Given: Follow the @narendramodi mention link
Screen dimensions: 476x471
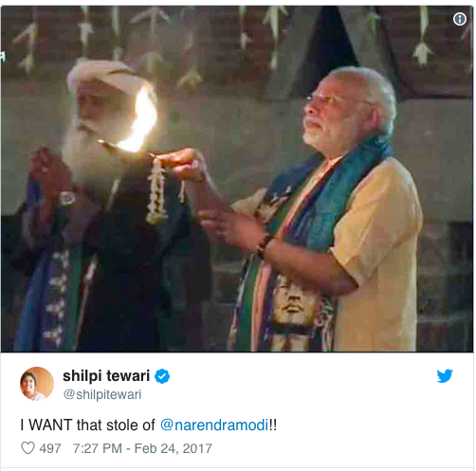Looking at the screenshot, I should coord(215,425).
